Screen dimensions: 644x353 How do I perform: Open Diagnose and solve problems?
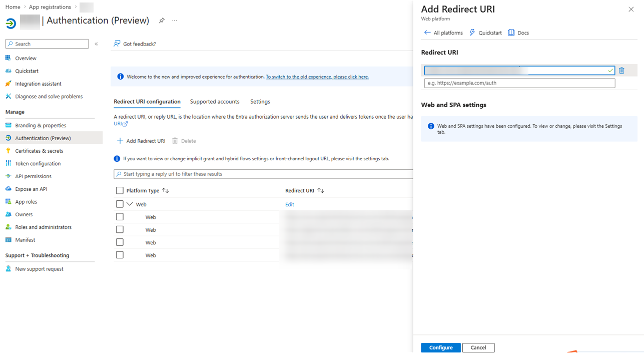coord(49,96)
